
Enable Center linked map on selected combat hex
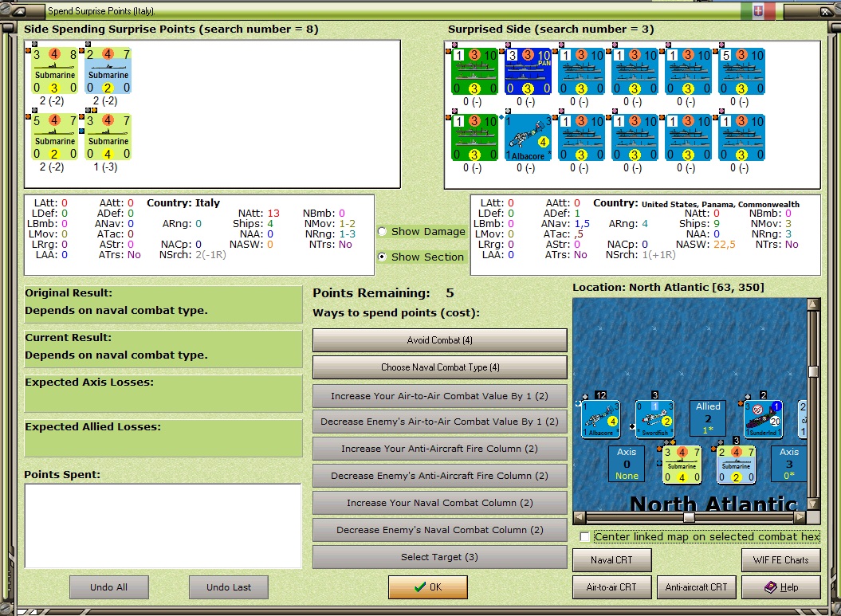585,537
